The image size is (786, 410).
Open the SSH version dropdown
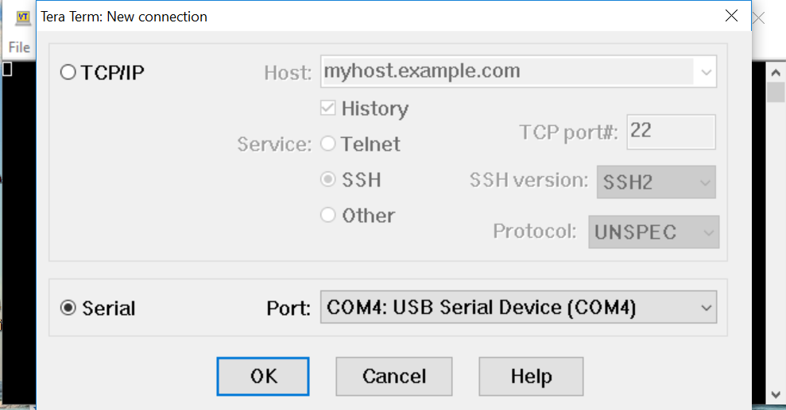click(656, 182)
